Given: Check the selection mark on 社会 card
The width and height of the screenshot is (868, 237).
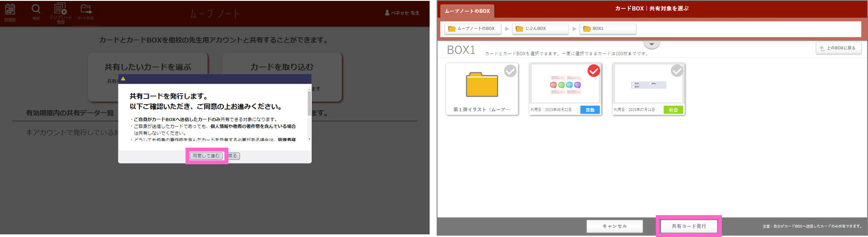Looking at the screenshot, I should pos(677,71).
